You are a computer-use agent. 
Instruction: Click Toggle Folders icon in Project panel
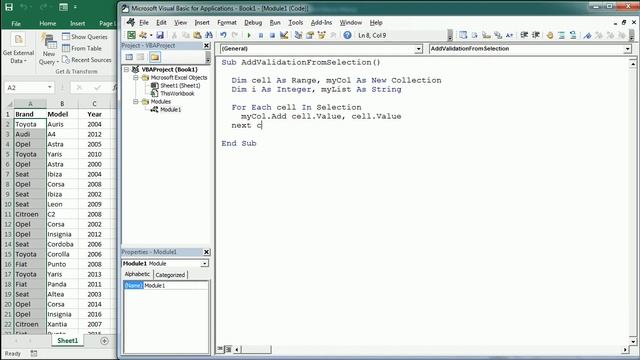coord(155,57)
